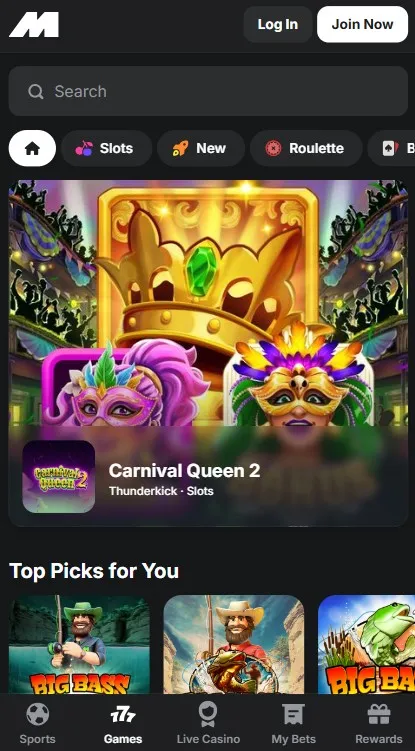The width and height of the screenshot is (415, 751).
Task: Open My Bets receipt icon
Action: [293, 715]
